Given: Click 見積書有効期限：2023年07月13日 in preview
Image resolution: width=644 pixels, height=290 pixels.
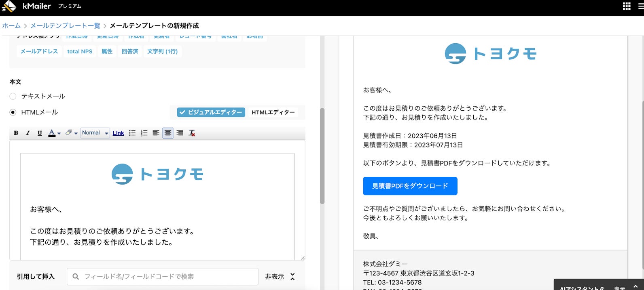Looking at the screenshot, I should click(x=413, y=145).
